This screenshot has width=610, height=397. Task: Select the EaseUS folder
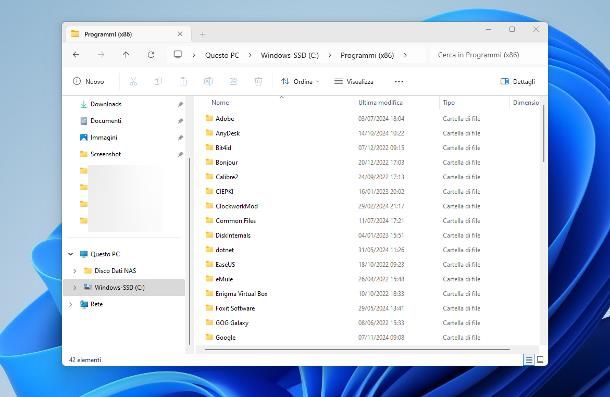click(225, 265)
